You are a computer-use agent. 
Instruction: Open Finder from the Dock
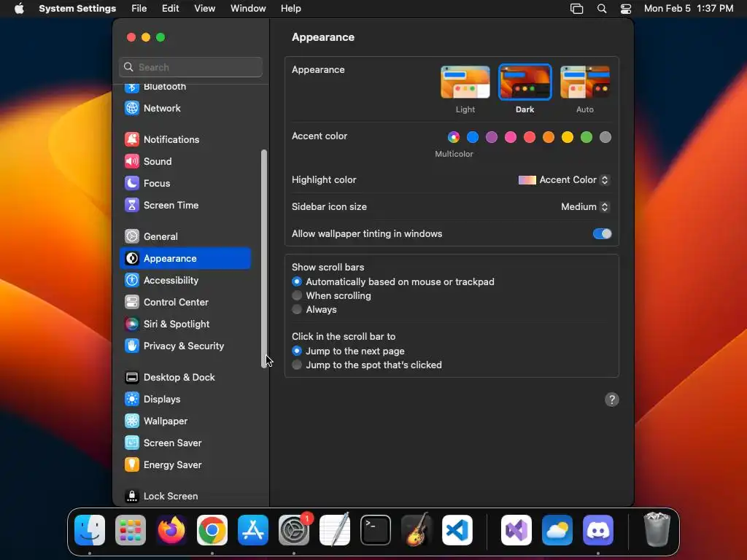[90, 530]
